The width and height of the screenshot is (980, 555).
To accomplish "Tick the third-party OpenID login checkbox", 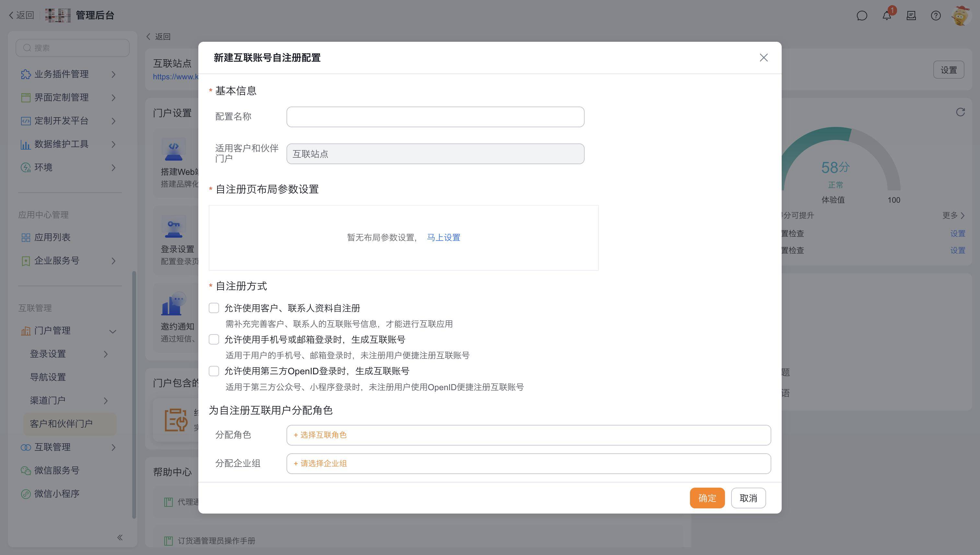I will pos(214,371).
